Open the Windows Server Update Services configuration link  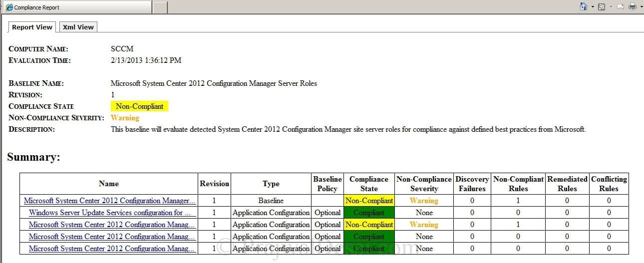(x=109, y=213)
